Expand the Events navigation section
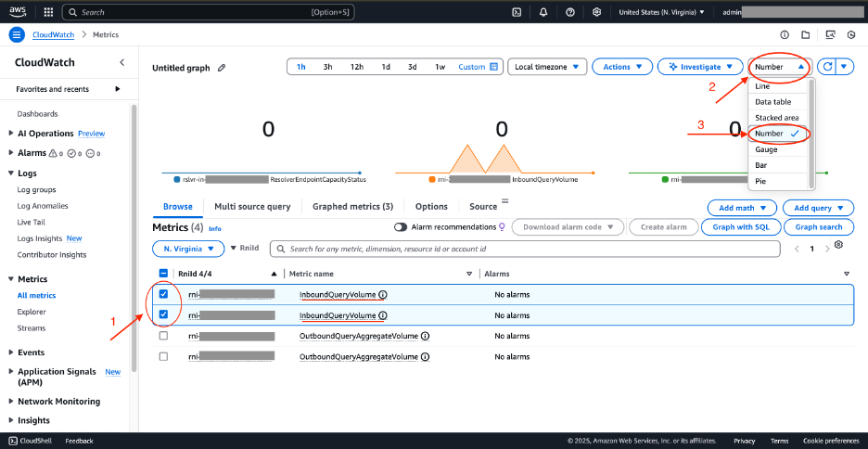This screenshot has width=868, height=449. click(x=12, y=353)
